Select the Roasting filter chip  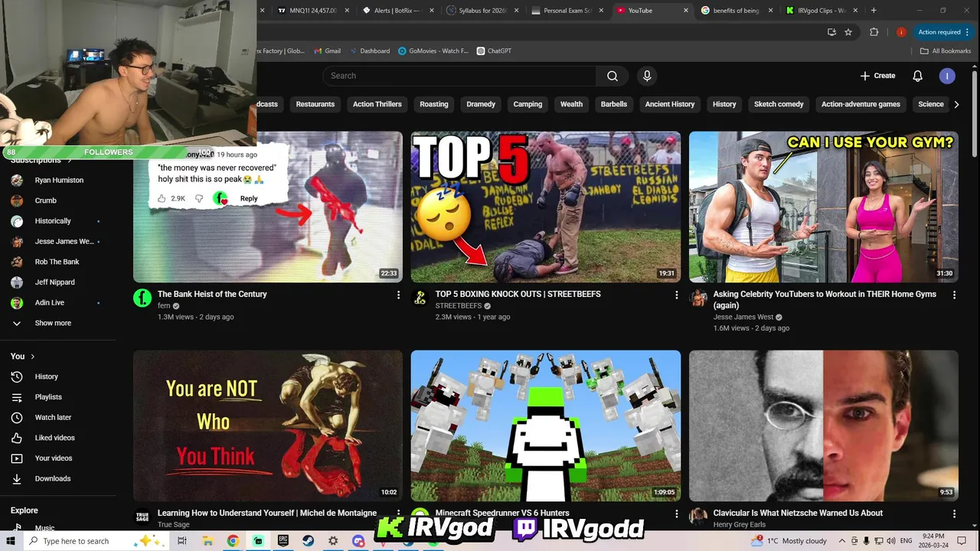click(x=434, y=104)
